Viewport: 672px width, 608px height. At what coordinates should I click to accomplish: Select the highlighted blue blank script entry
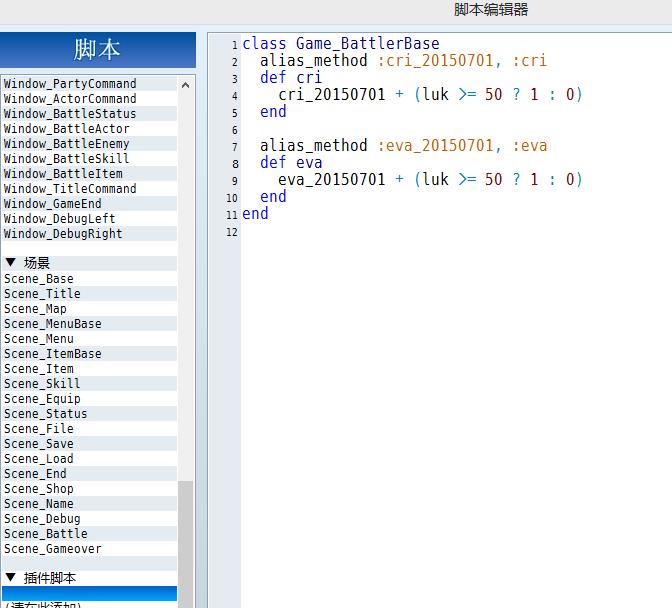click(x=89, y=593)
